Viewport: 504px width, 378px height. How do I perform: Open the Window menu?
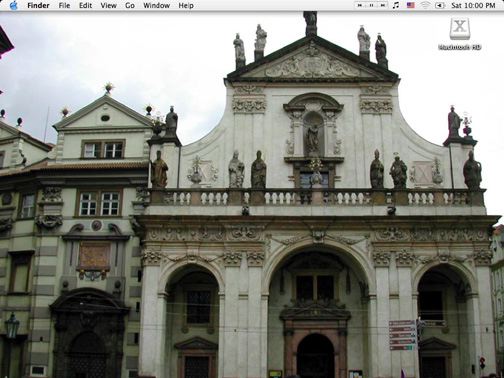(x=156, y=5)
